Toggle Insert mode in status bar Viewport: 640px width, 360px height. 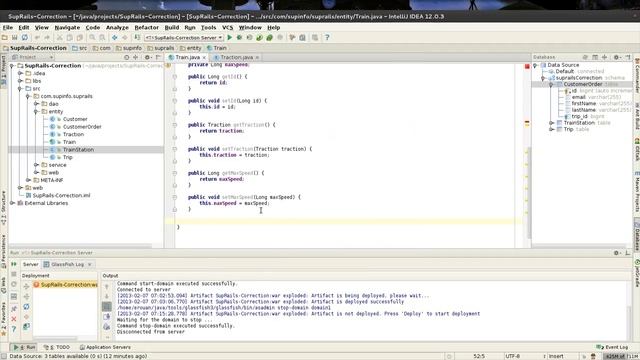556,356
